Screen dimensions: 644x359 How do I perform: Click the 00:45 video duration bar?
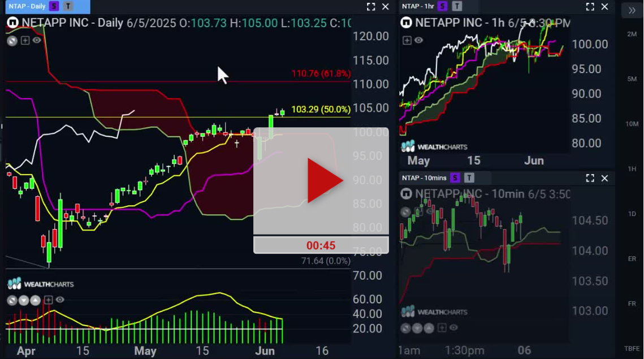[x=321, y=245]
